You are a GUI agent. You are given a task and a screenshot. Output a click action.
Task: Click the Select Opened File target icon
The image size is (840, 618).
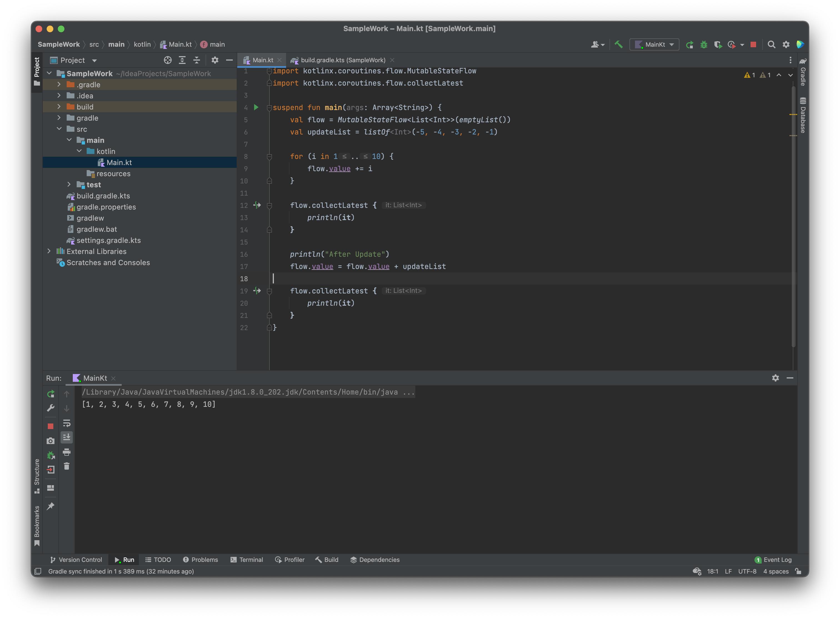[167, 60]
